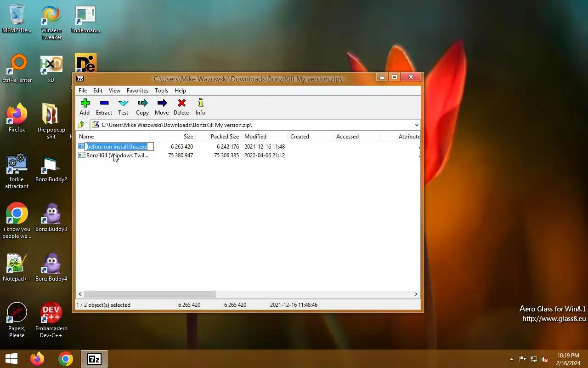Open the Enderman desktop shortcut
588x368 pixels.
point(85,19)
